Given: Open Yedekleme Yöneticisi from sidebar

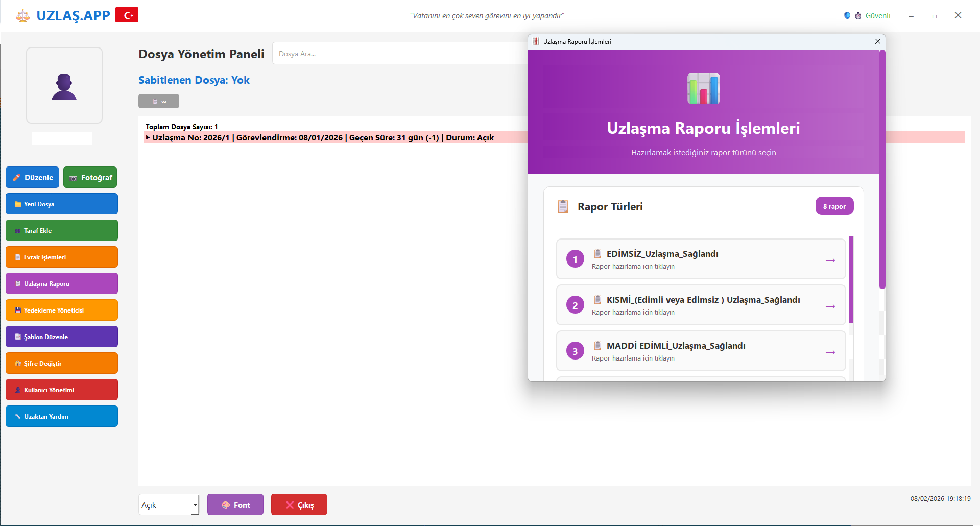Looking at the screenshot, I should coord(62,310).
